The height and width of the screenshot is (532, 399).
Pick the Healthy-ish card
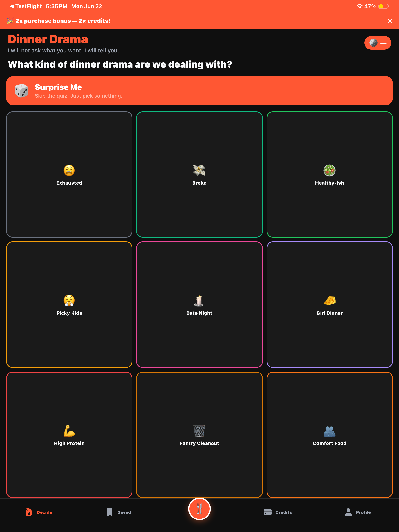(329, 174)
